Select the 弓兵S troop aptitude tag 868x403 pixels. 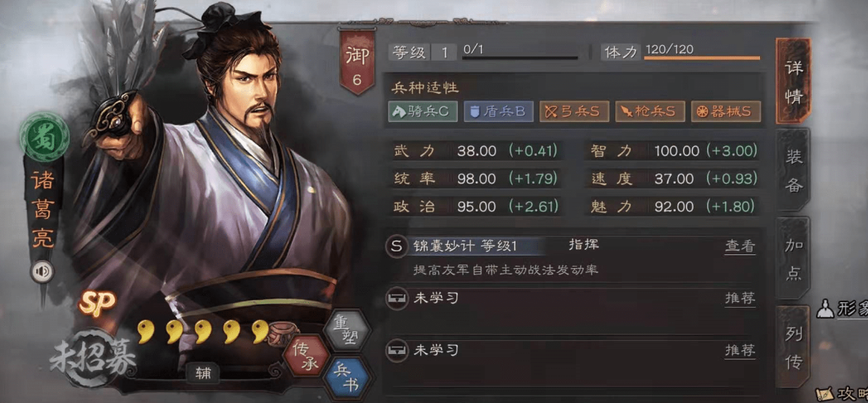[x=574, y=111]
